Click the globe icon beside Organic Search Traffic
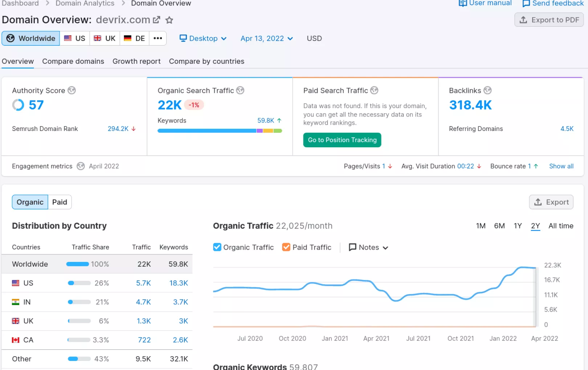 (x=240, y=90)
